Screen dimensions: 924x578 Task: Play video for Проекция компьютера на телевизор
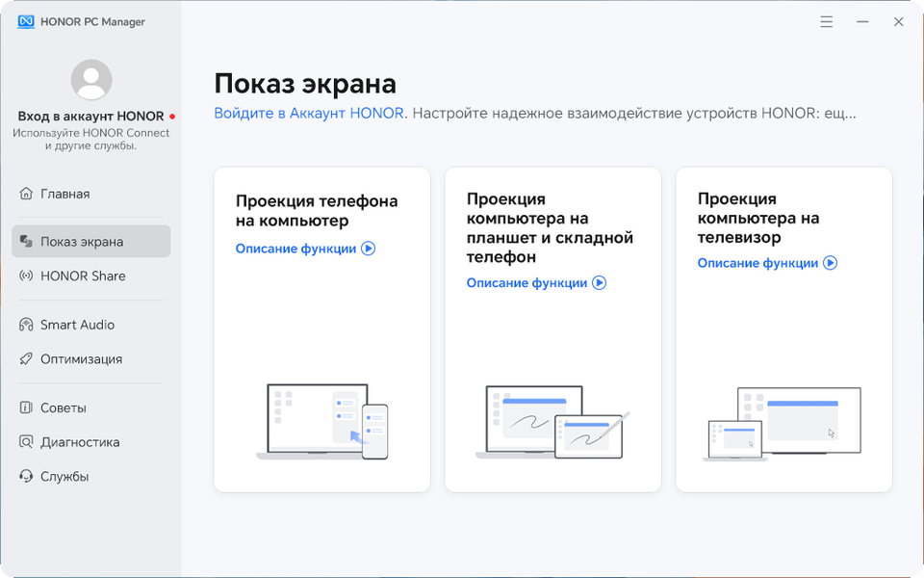coord(831,262)
